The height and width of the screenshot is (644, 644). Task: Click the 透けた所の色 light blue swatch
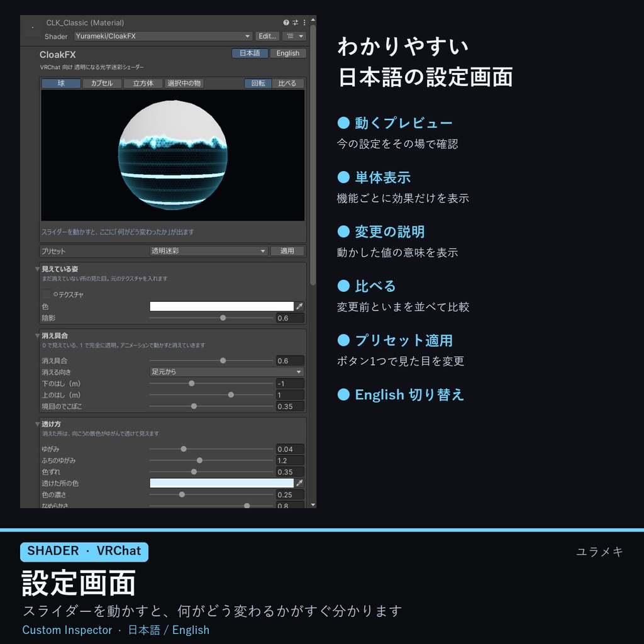222,483
